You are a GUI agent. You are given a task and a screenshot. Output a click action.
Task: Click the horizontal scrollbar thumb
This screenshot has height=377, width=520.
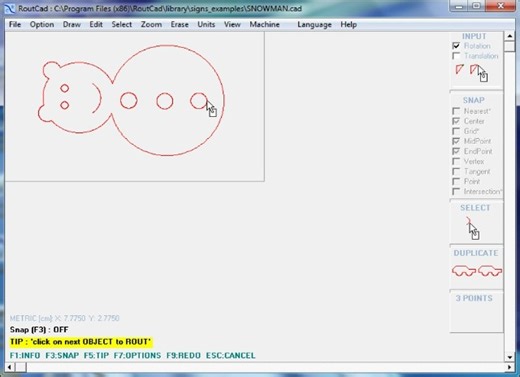point(21,367)
